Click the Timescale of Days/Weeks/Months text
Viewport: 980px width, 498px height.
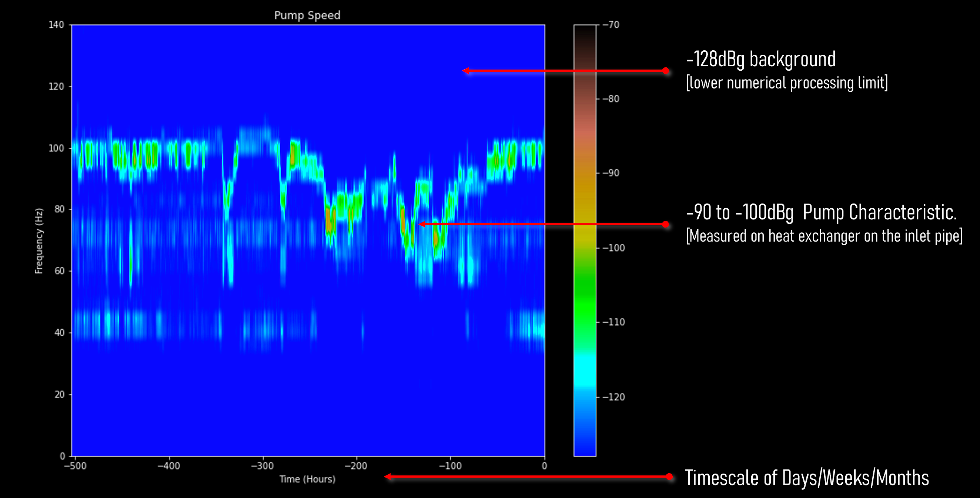806,478
